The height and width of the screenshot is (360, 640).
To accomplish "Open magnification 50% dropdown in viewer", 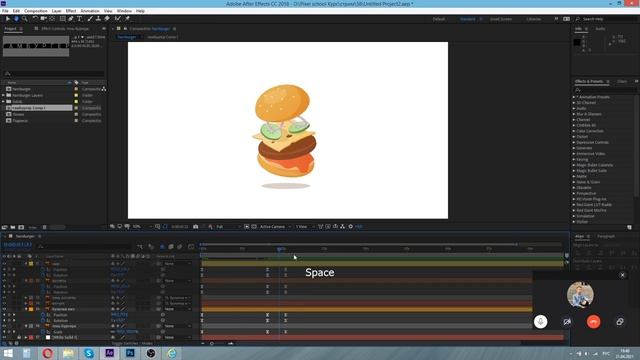I will [142, 227].
